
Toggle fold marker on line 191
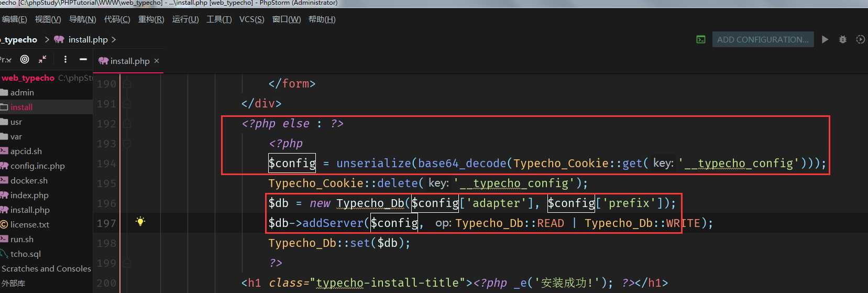[x=127, y=104]
